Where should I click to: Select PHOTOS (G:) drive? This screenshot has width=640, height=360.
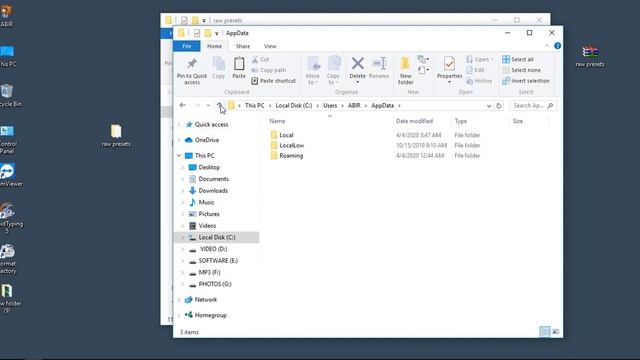pyautogui.click(x=215, y=284)
